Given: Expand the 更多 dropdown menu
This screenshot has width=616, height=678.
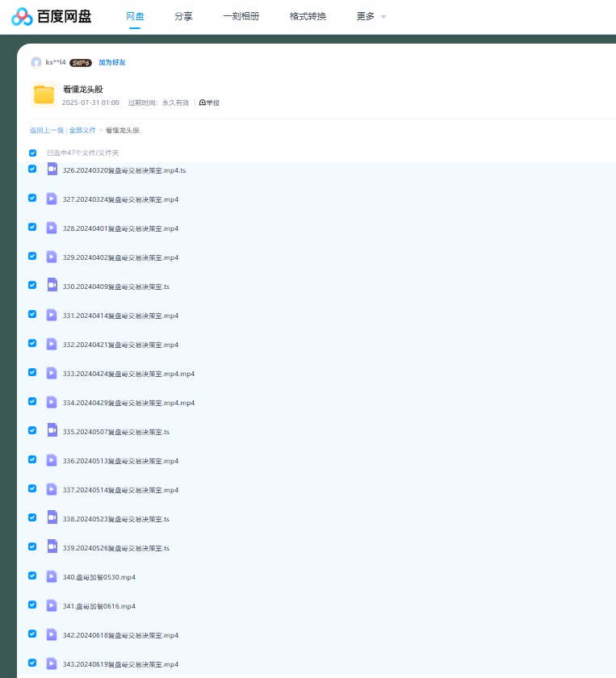Looking at the screenshot, I should coord(371,16).
